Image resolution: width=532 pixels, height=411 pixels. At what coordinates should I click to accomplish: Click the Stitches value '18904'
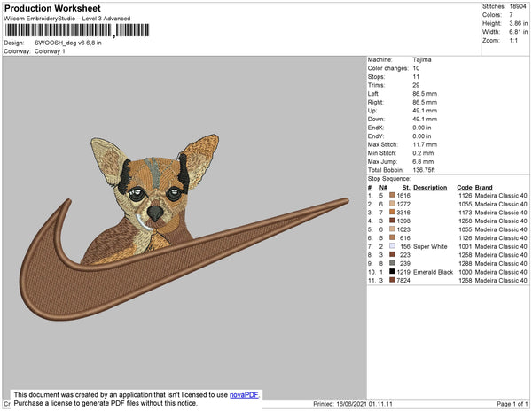(x=518, y=6)
